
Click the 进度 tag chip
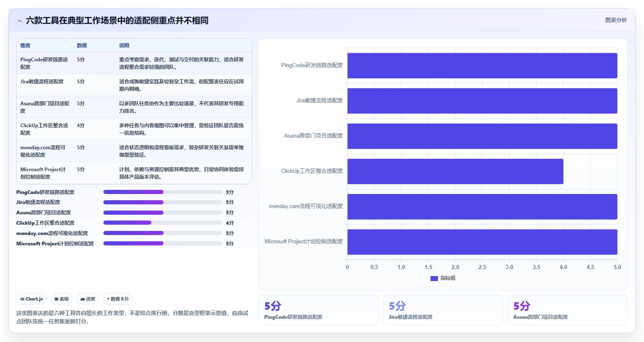pyautogui.click(x=88, y=299)
